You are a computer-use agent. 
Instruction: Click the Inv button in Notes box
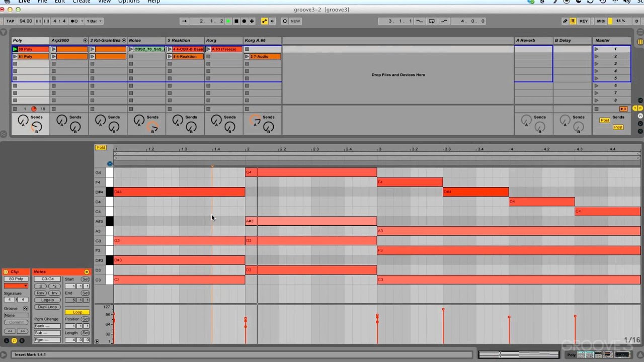tap(54, 293)
